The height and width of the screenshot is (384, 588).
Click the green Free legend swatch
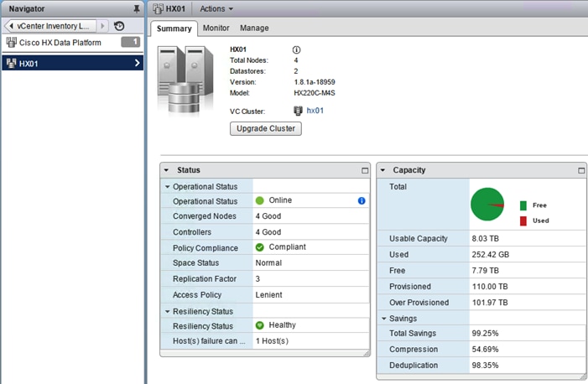tap(523, 205)
